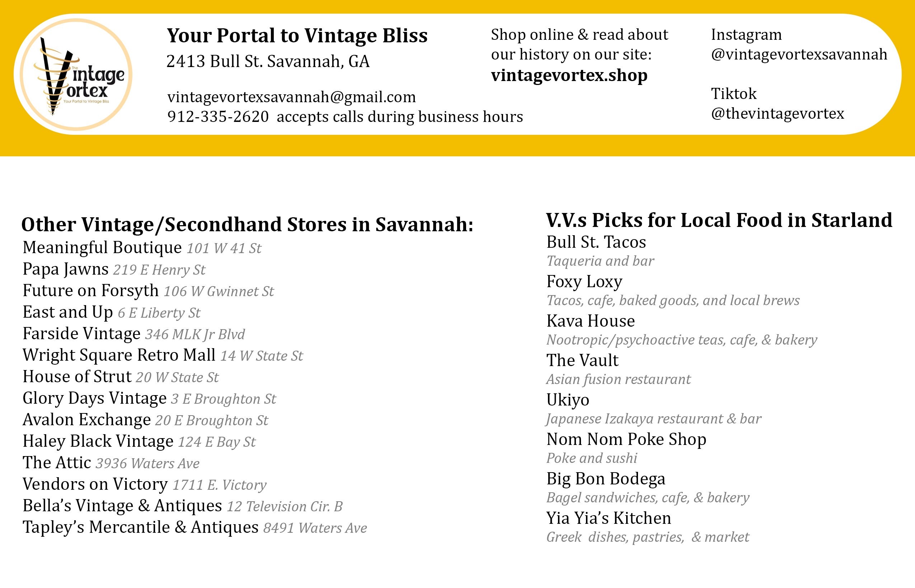Select the Meaningful Boutique store listing

(x=102, y=247)
